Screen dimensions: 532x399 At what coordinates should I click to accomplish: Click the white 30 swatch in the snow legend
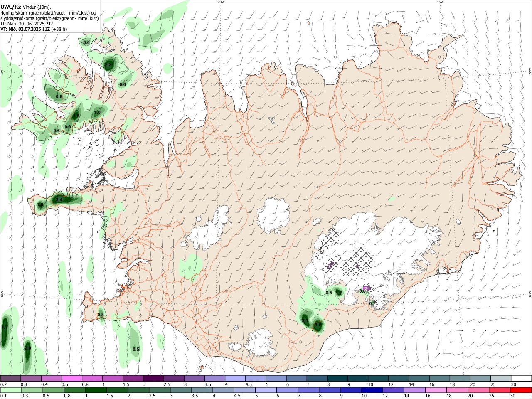(521, 379)
